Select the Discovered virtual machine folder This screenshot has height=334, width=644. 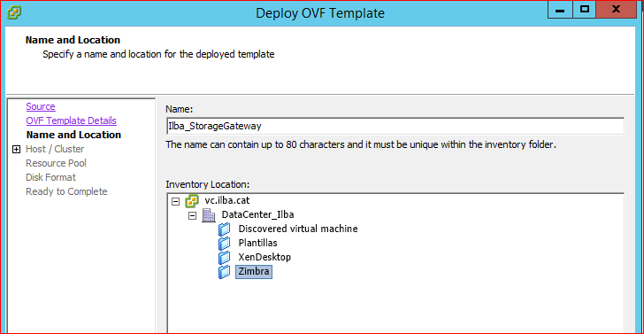298,229
